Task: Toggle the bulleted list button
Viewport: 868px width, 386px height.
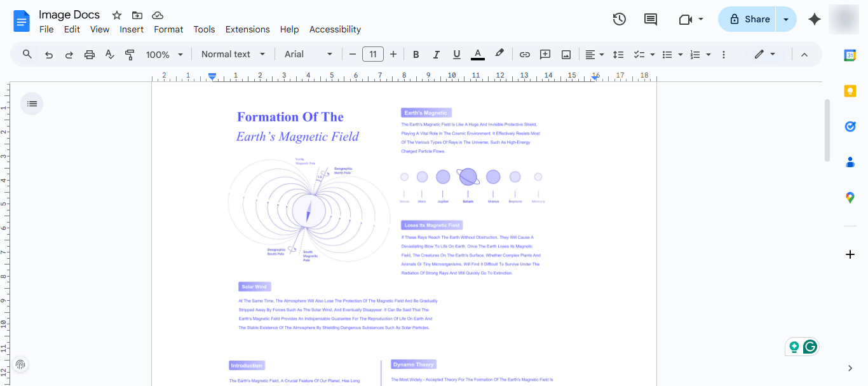Action: (667, 55)
